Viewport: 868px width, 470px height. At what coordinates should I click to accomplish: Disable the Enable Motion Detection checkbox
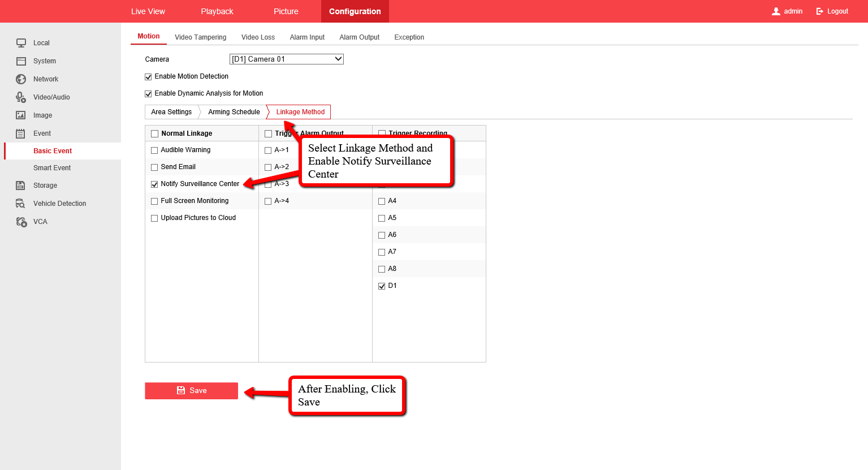tap(149, 77)
